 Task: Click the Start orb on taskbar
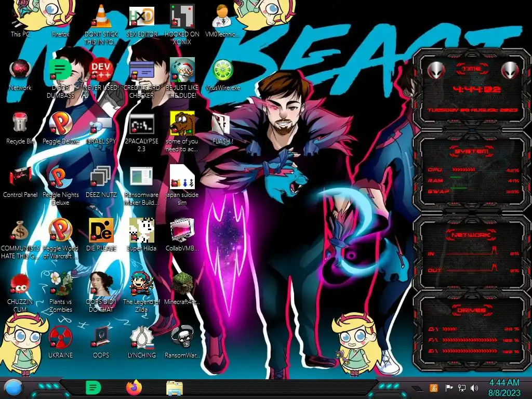pyautogui.click(x=13, y=388)
